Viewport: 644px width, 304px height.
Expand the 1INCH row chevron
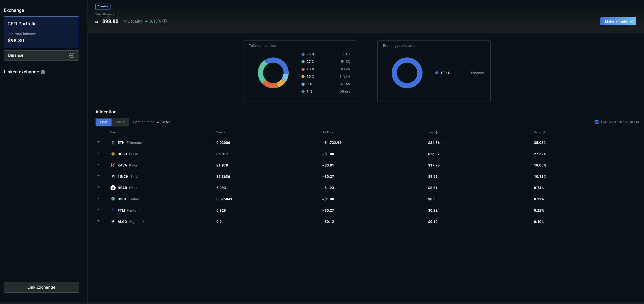click(98, 176)
